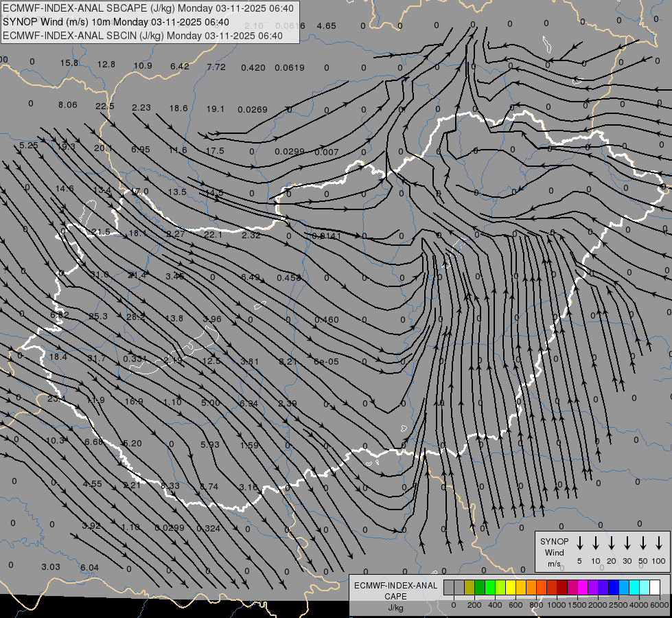This screenshot has width=672, height=618.
Task: Click the map value 6e-05
Action: [x=326, y=362]
